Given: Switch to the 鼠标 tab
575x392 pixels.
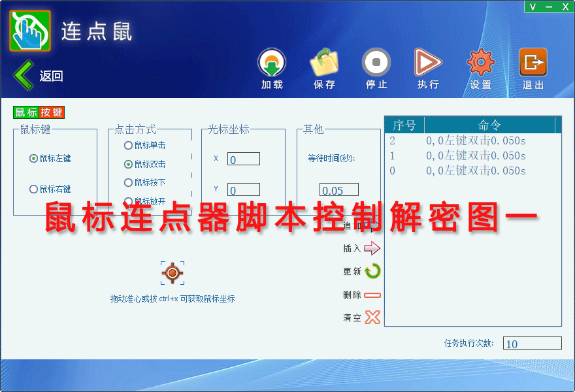Looking at the screenshot, I should pos(26,112).
